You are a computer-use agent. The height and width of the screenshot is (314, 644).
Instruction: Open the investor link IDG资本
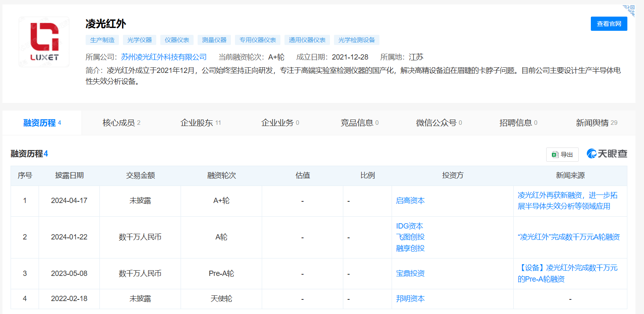click(x=409, y=226)
